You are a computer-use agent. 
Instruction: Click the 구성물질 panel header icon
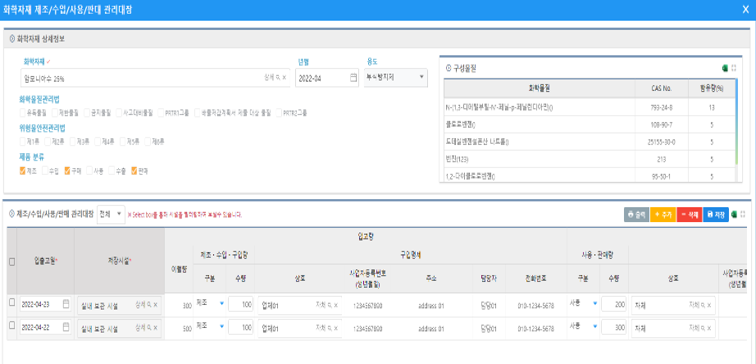coord(448,68)
